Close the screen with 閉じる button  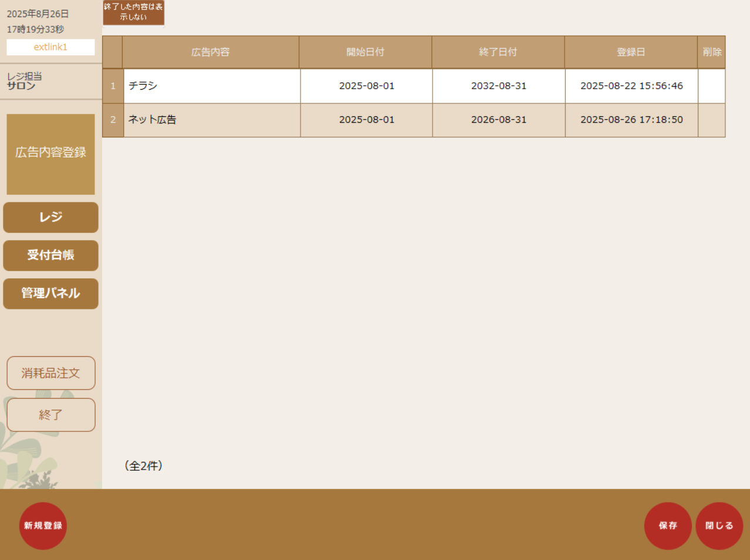coord(719,525)
